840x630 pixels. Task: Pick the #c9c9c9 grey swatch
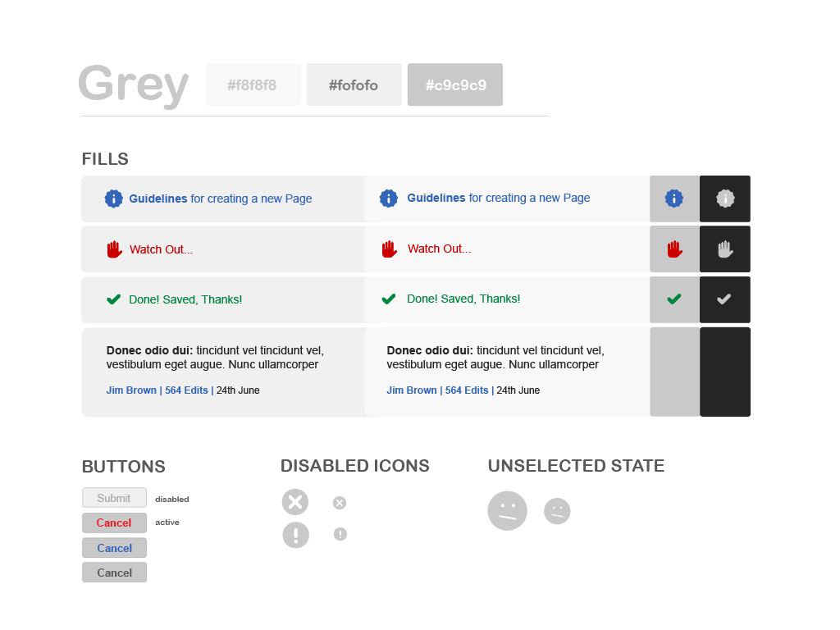(455, 84)
